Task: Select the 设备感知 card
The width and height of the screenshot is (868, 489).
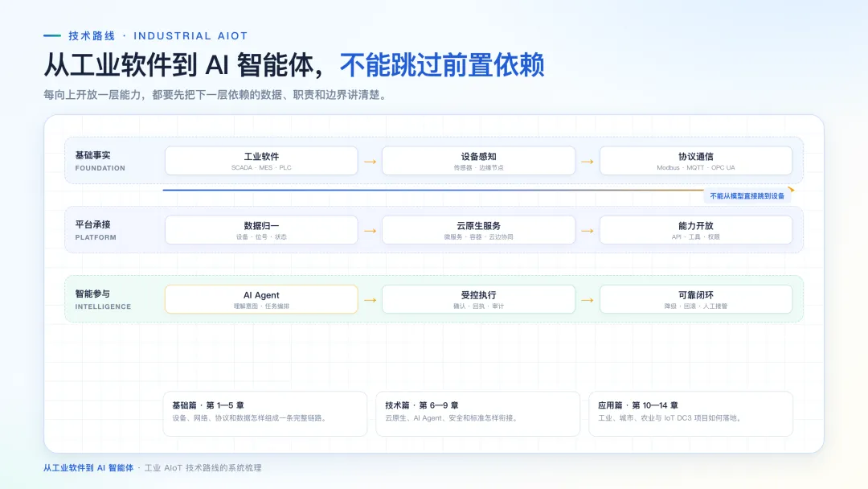Action: coord(478,161)
